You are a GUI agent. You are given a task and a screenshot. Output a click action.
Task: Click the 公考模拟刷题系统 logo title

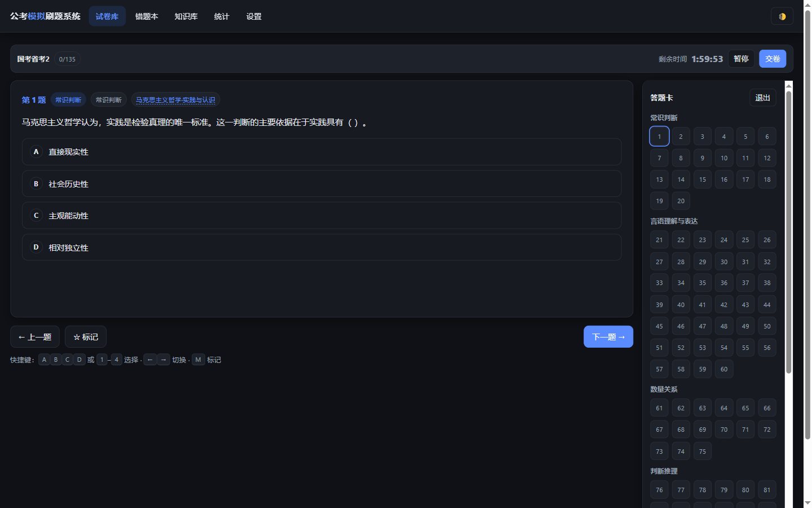click(45, 16)
